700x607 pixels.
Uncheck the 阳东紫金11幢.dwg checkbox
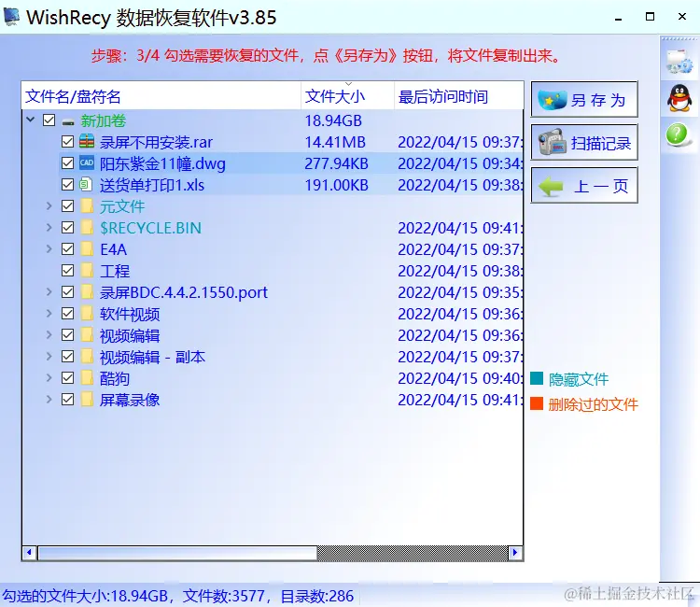pyautogui.click(x=67, y=163)
